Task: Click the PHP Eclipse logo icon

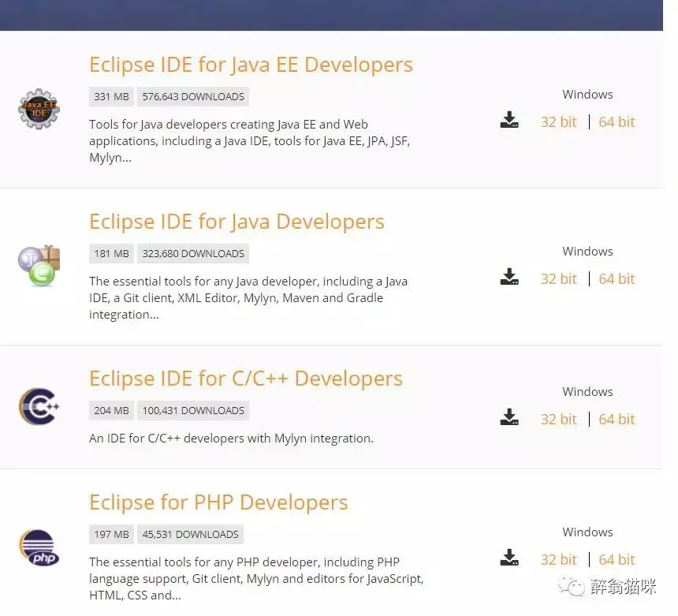Action: point(39,547)
